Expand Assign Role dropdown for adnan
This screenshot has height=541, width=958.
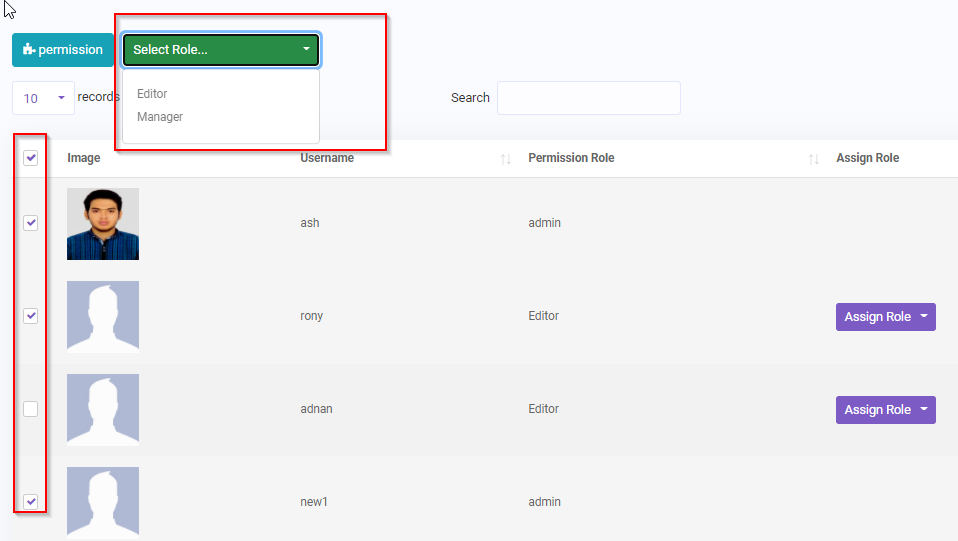885,410
